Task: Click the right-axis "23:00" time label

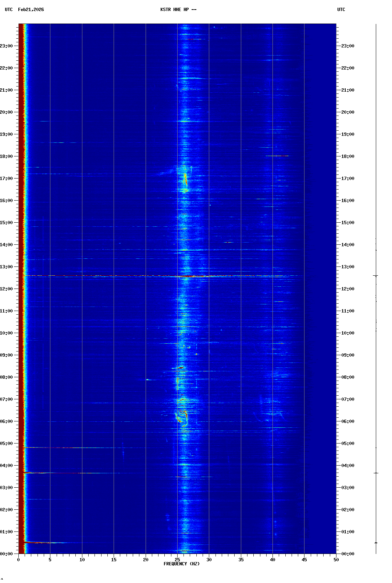Action: (x=348, y=46)
